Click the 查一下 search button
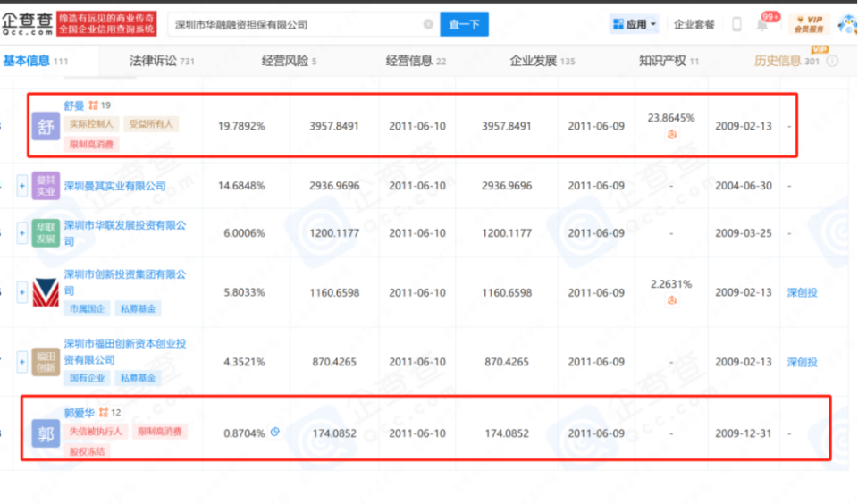 pos(464,24)
